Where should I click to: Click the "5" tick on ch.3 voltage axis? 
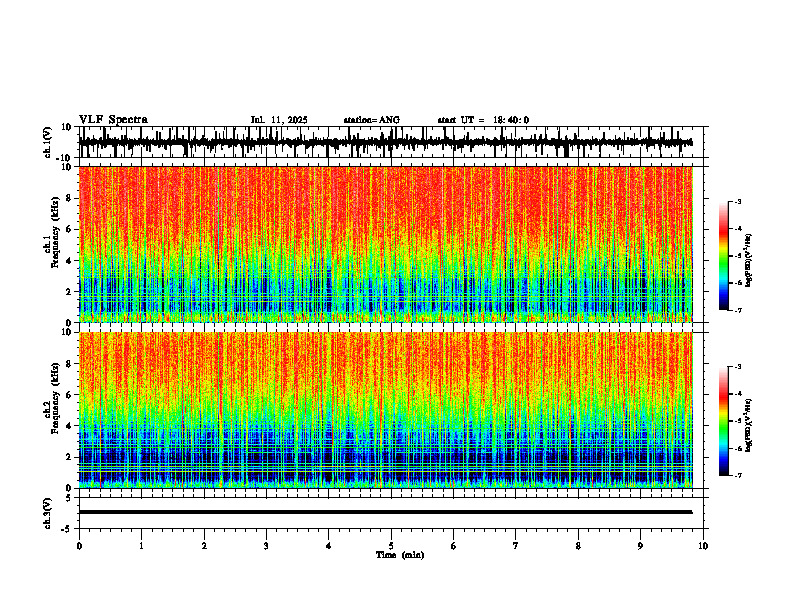(70, 498)
